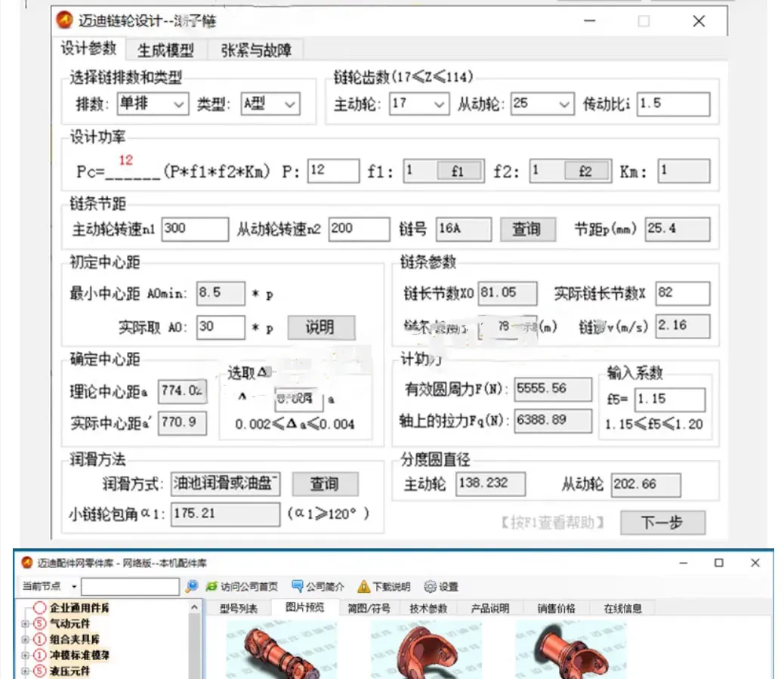784x679 pixels.
Task: Open the 销售价格 tab
Action: (x=556, y=609)
